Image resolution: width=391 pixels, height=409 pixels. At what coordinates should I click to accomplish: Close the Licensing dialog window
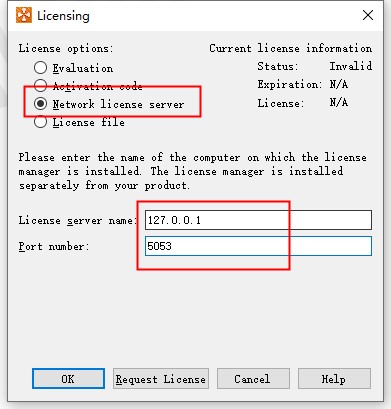[368, 15]
